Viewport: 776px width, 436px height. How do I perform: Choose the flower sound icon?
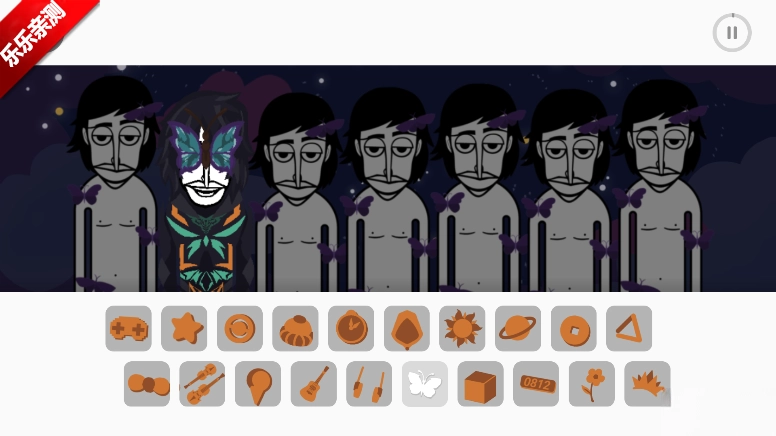pyautogui.click(x=592, y=384)
